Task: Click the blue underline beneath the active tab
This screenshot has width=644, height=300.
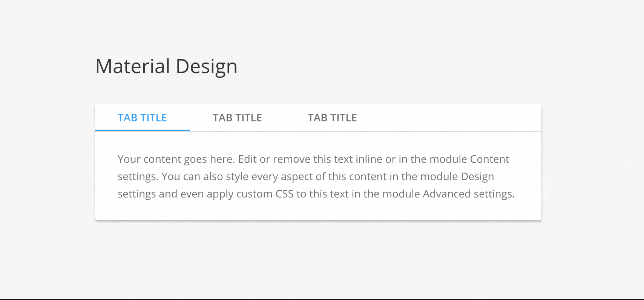Action: coord(142,131)
